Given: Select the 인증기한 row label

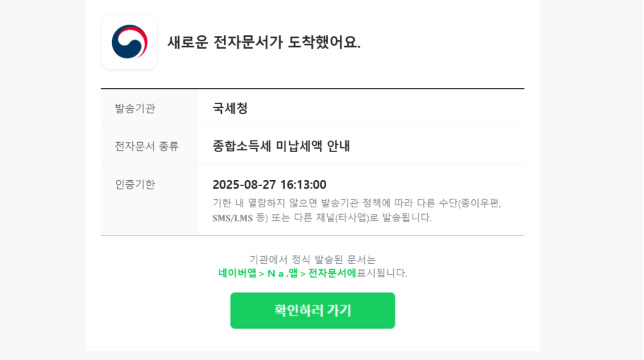Looking at the screenshot, I should 135,184.
